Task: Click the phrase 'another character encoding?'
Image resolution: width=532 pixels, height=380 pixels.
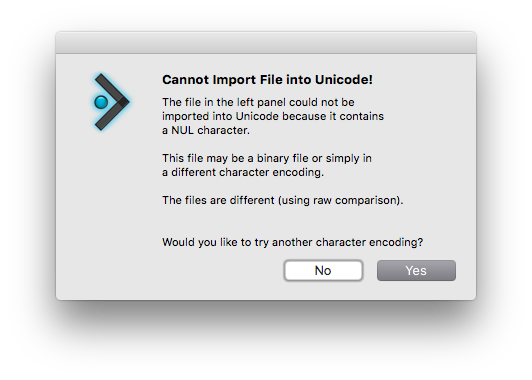Action: coord(347,242)
